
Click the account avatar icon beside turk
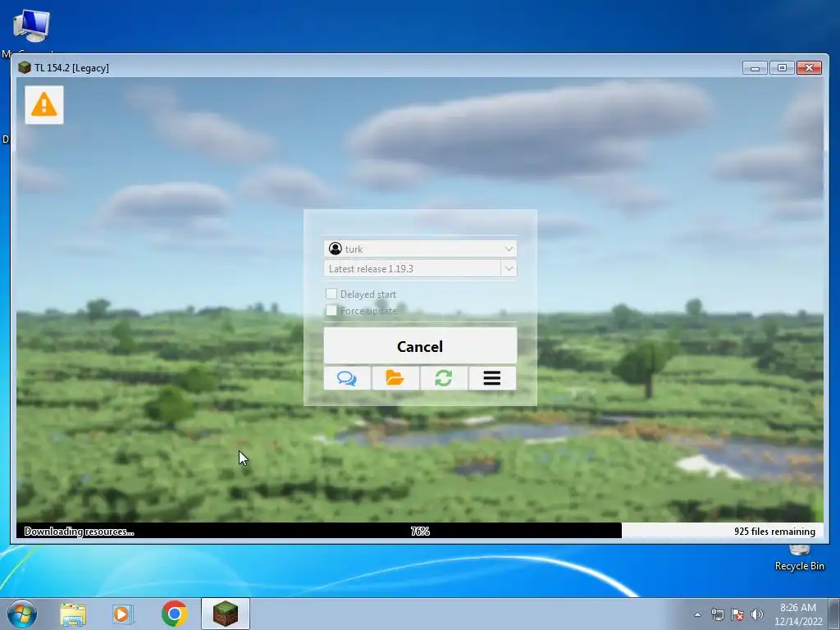click(336, 249)
